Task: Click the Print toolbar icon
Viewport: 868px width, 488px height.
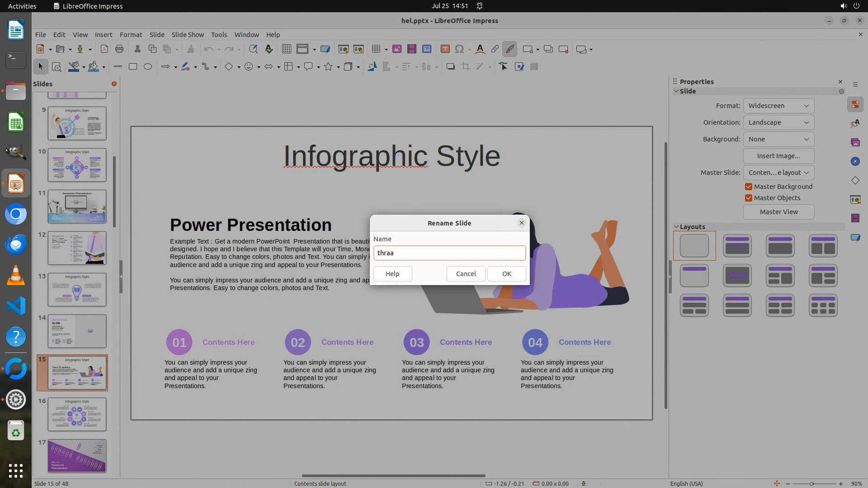Action: click(119, 49)
